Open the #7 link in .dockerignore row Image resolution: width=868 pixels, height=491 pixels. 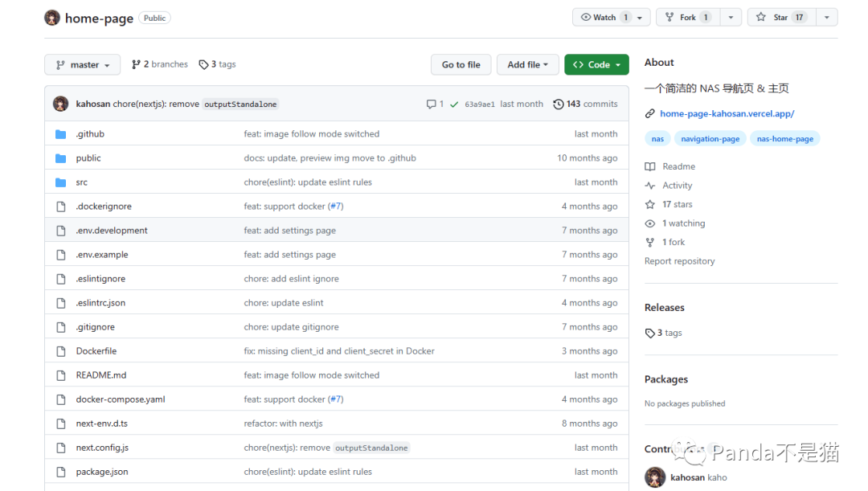335,207
